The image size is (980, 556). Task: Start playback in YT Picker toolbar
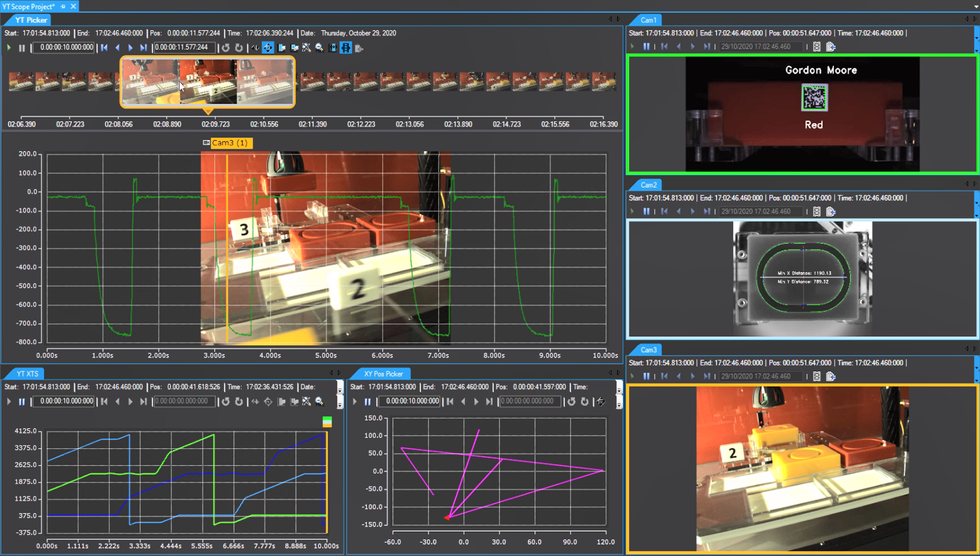9,47
